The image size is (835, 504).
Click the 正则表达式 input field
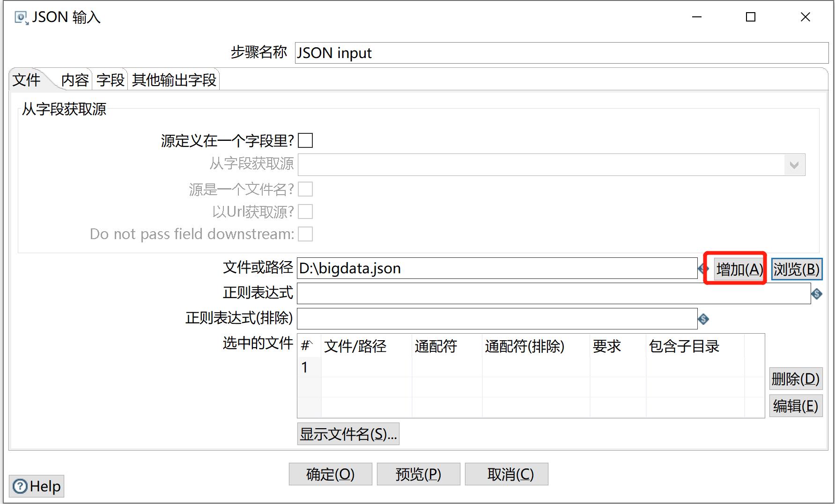[x=554, y=293]
